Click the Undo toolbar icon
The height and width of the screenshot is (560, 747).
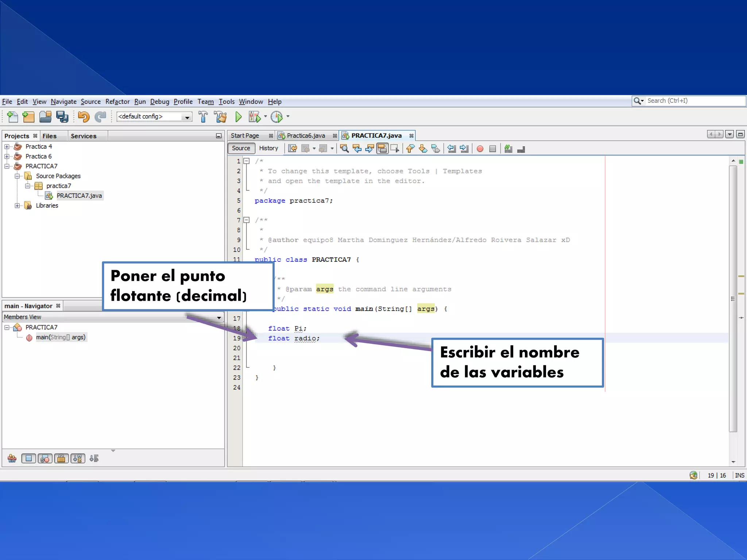[84, 117]
